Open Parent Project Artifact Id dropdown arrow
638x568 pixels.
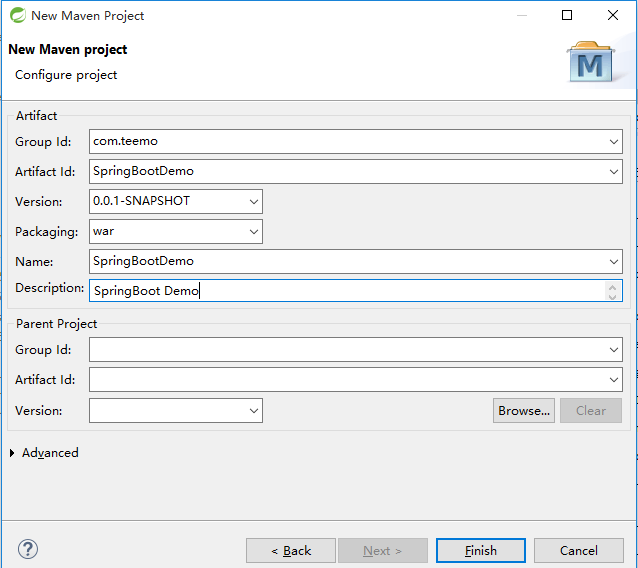(x=614, y=380)
